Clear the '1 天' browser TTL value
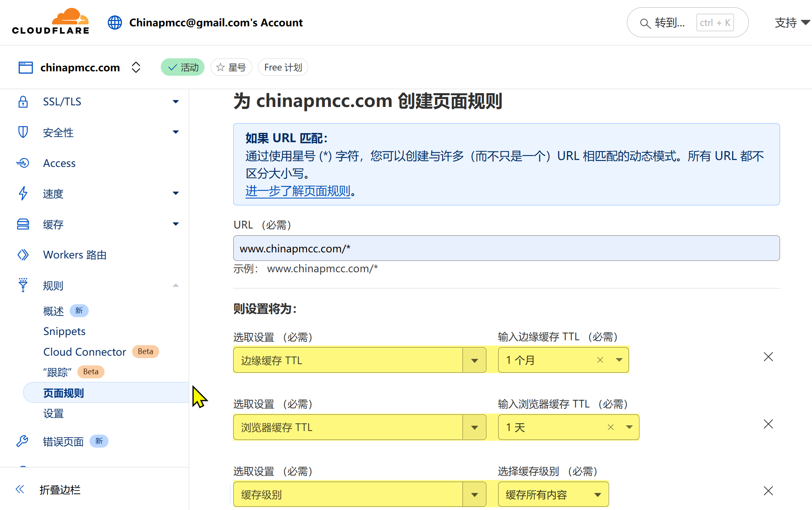The height and width of the screenshot is (510, 812). [x=611, y=427]
